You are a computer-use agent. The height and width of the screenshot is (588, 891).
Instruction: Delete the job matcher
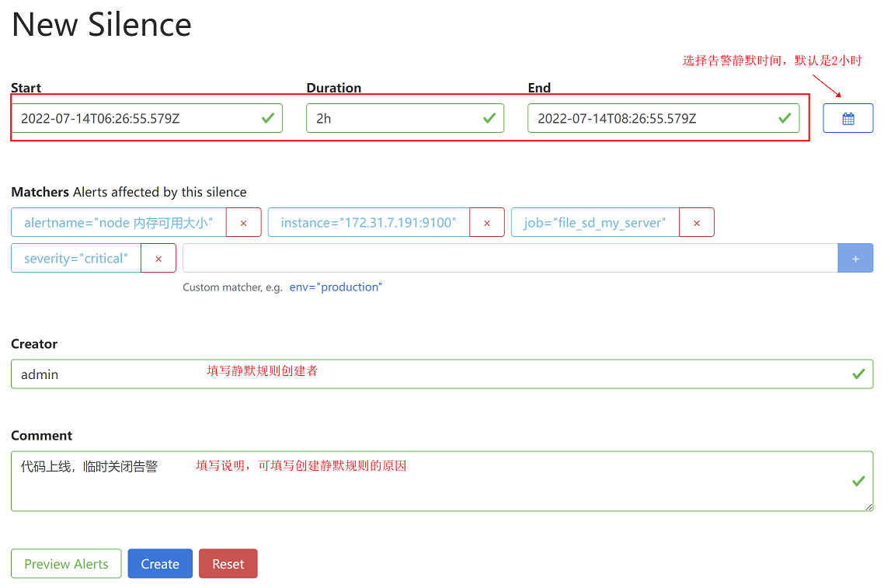click(x=696, y=223)
